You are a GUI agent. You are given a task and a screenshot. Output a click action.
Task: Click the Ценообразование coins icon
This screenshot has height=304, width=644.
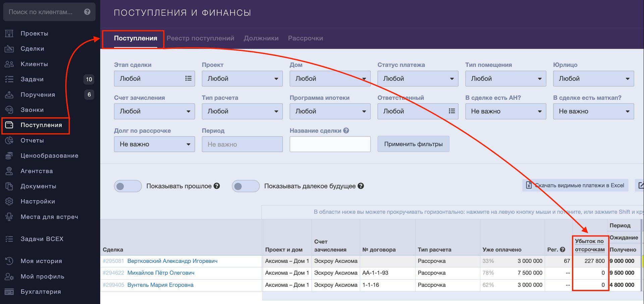pyautogui.click(x=9, y=156)
